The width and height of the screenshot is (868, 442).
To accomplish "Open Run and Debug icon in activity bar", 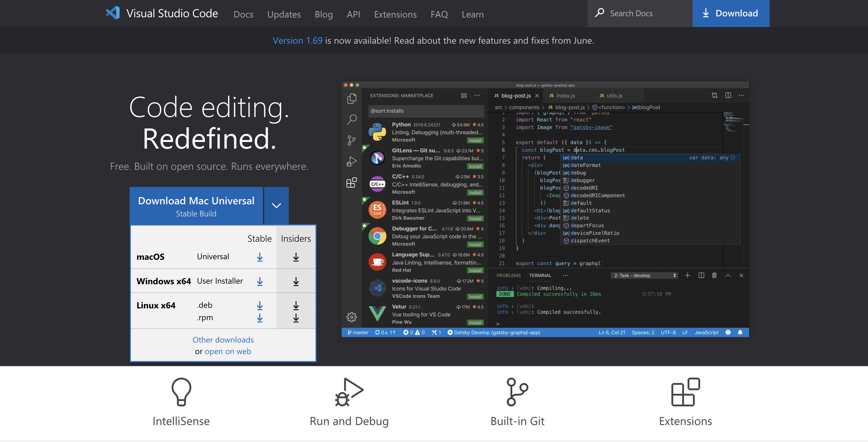I will (352, 162).
